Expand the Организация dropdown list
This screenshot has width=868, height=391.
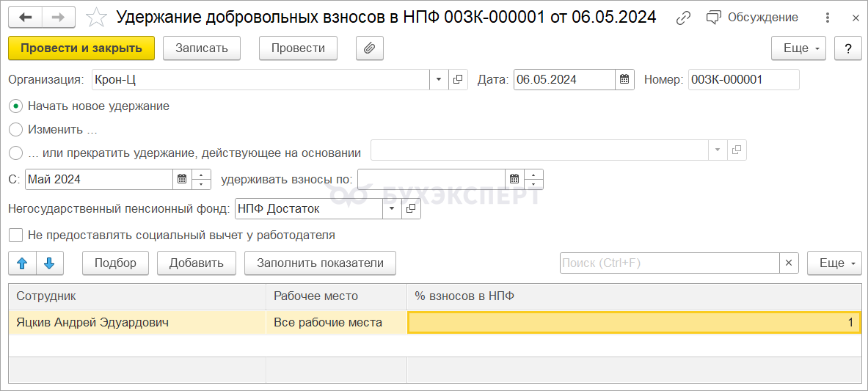[x=439, y=80]
